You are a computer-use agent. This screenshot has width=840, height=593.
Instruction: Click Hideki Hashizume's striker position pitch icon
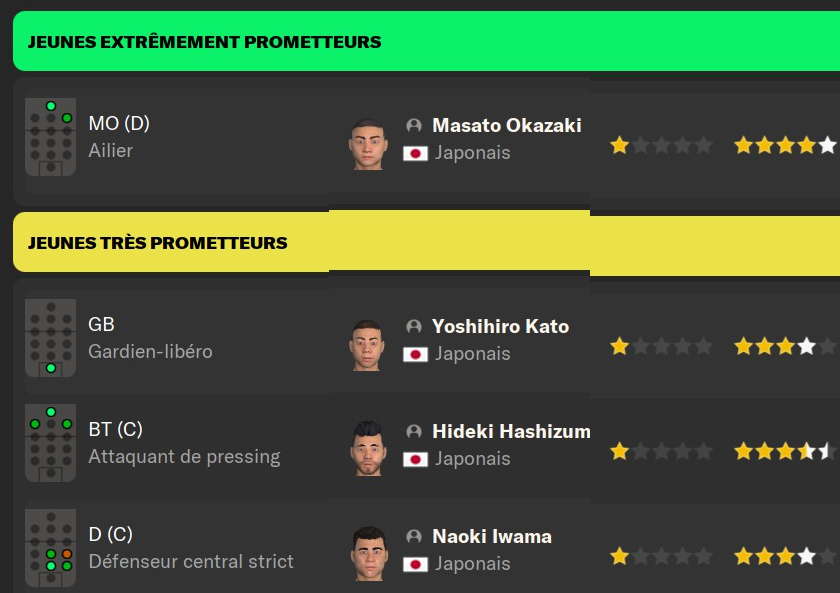click(x=50, y=442)
